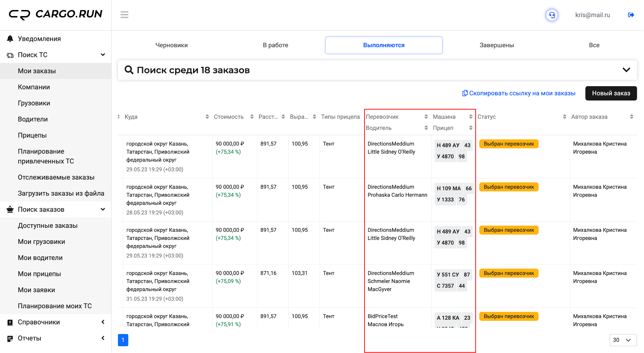Create an order with Новый заказ button
This screenshot has height=353, width=644.
611,93
